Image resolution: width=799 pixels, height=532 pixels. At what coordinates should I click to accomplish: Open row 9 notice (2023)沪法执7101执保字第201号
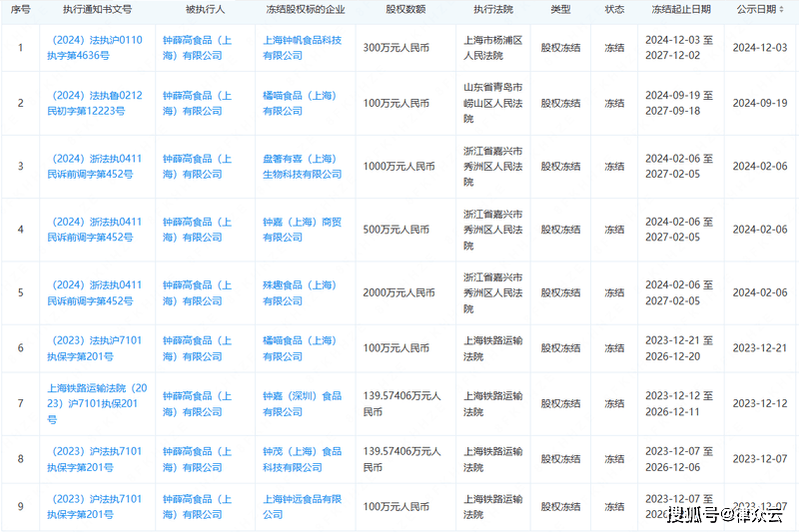95,507
